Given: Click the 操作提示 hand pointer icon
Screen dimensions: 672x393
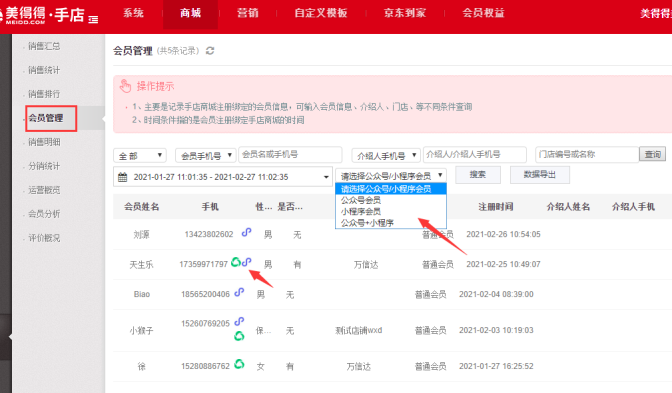Looking at the screenshot, I should tap(125, 86).
